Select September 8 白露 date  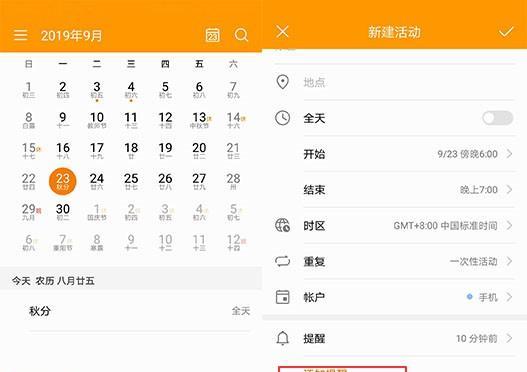tap(29, 120)
